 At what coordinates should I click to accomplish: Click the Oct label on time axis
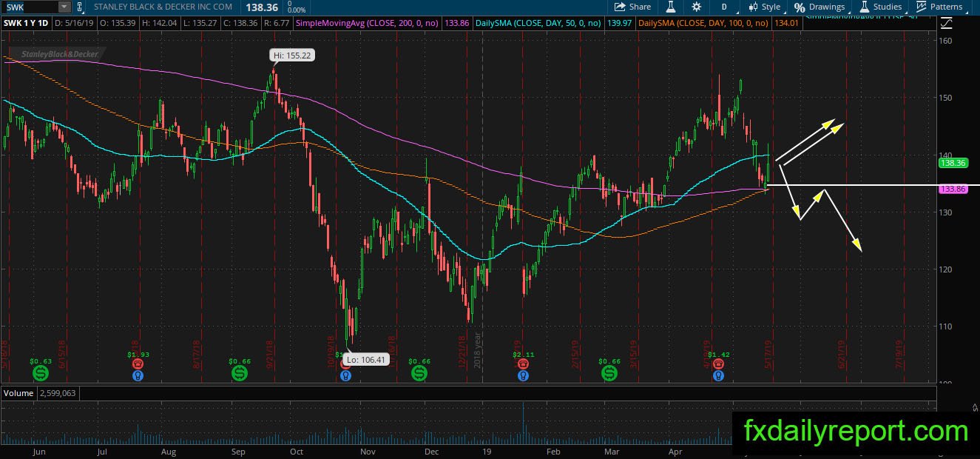click(x=297, y=451)
